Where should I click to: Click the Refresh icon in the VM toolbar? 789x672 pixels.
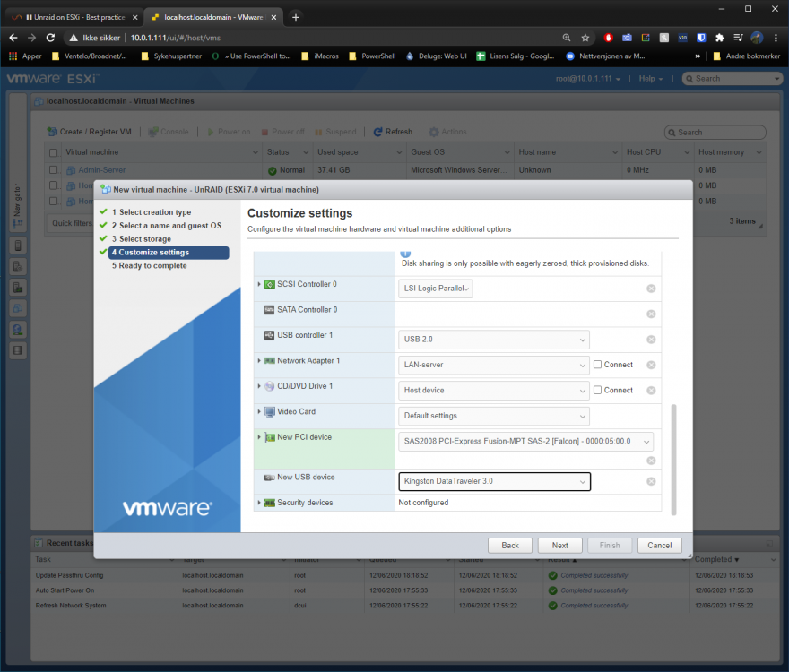[377, 132]
